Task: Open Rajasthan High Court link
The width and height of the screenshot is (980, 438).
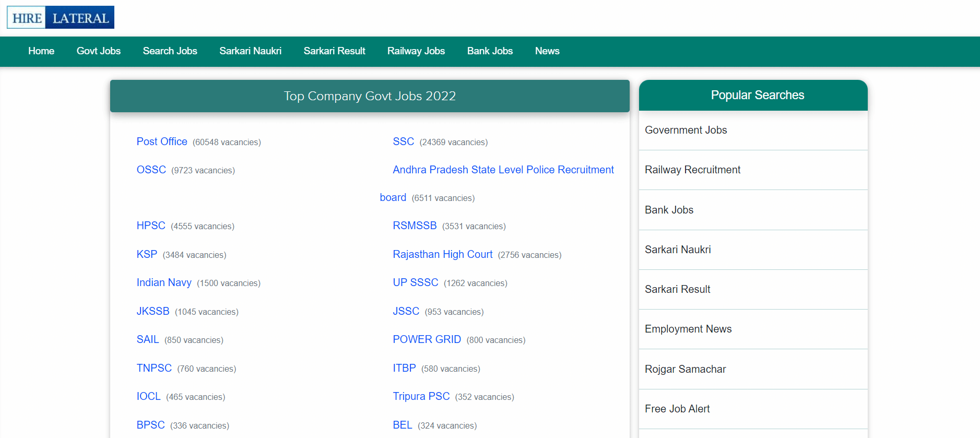Action: coord(443,254)
